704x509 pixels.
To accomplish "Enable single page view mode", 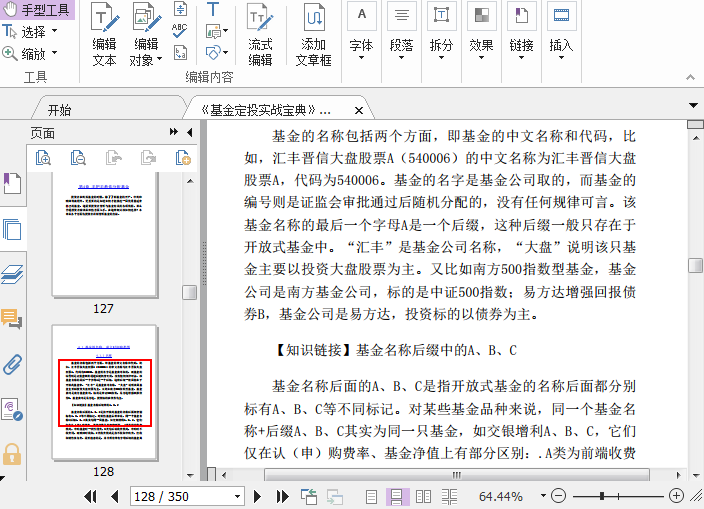I will coord(372,496).
